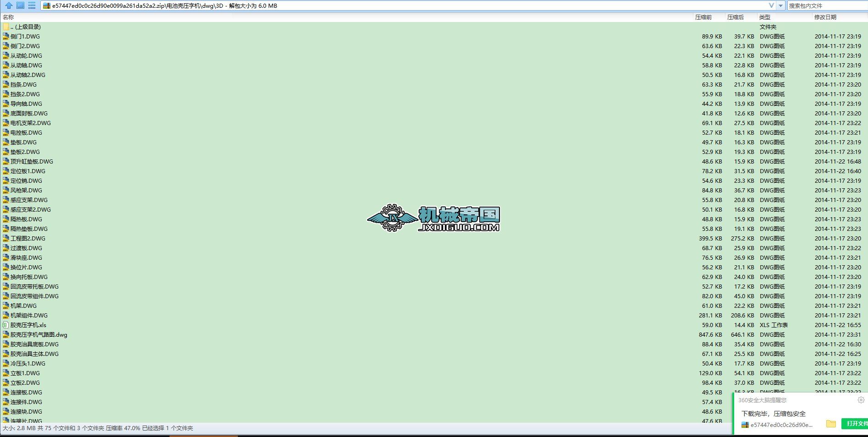Select the 风枪架.DWG file icon
Screen dimensions: 868x437
[5, 190]
